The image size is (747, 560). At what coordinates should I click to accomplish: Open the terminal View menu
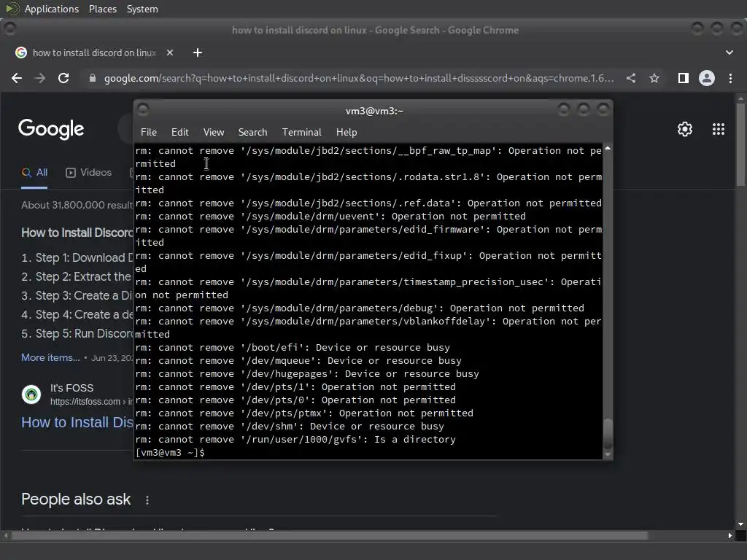[214, 133]
